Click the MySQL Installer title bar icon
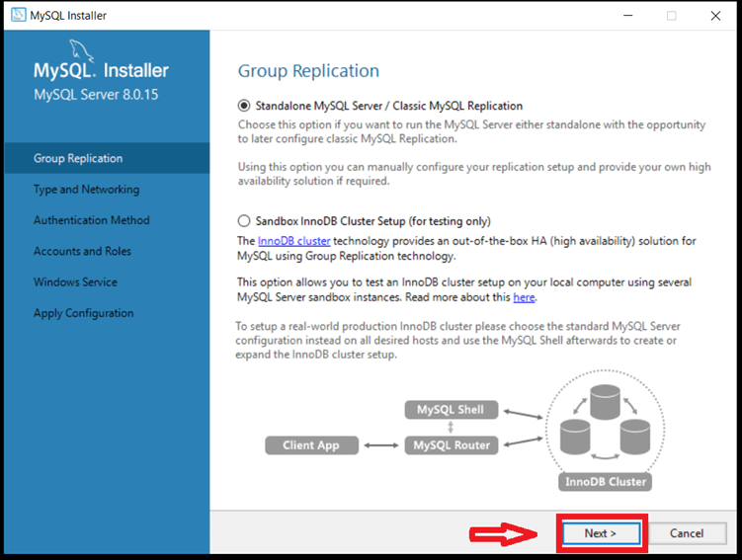The width and height of the screenshot is (742, 560). click(19, 15)
